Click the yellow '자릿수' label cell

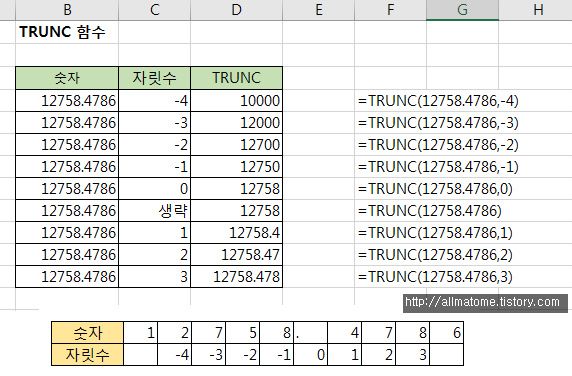(87, 354)
